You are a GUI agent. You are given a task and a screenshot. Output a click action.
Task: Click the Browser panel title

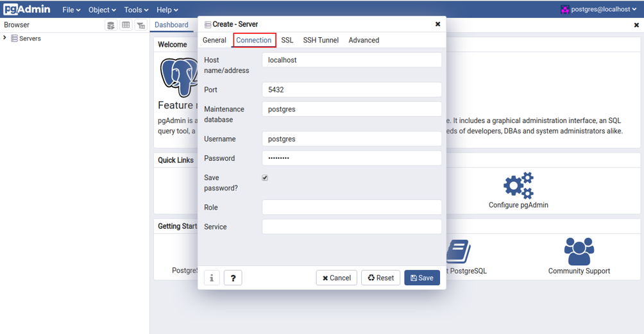[17, 24]
